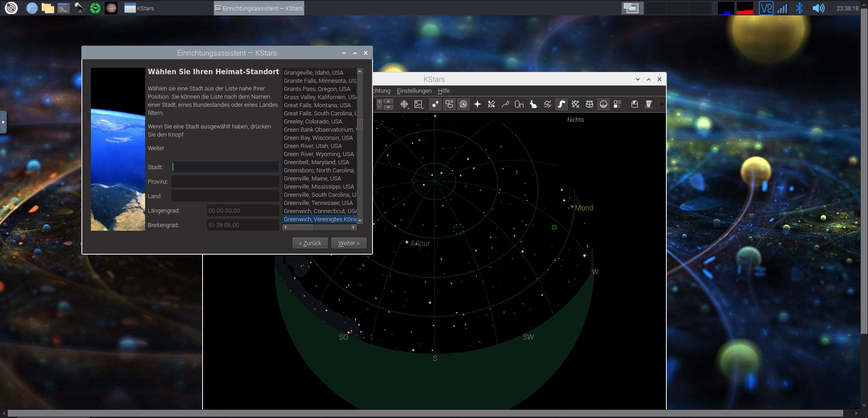Launch the Jupiter planet icon in panel
The height and width of the screenshot is (418, 868).
pos(111,8)
